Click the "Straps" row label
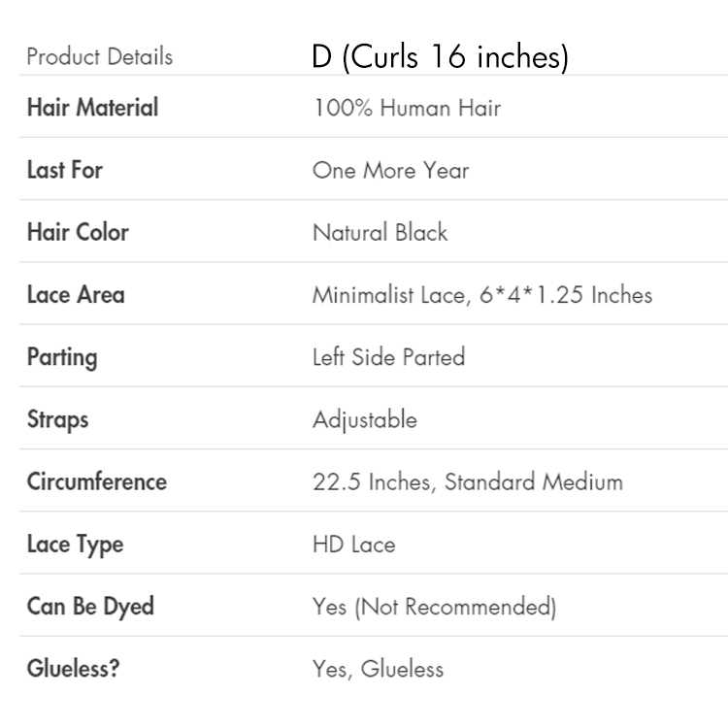This screenshot has width=728, height=728. click(x=57, y=419)
